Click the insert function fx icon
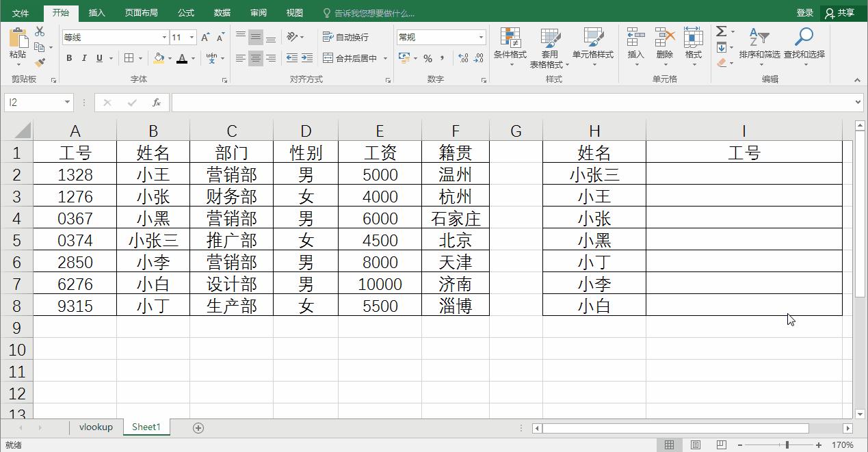Screen dimensions: 868x452 157,103
